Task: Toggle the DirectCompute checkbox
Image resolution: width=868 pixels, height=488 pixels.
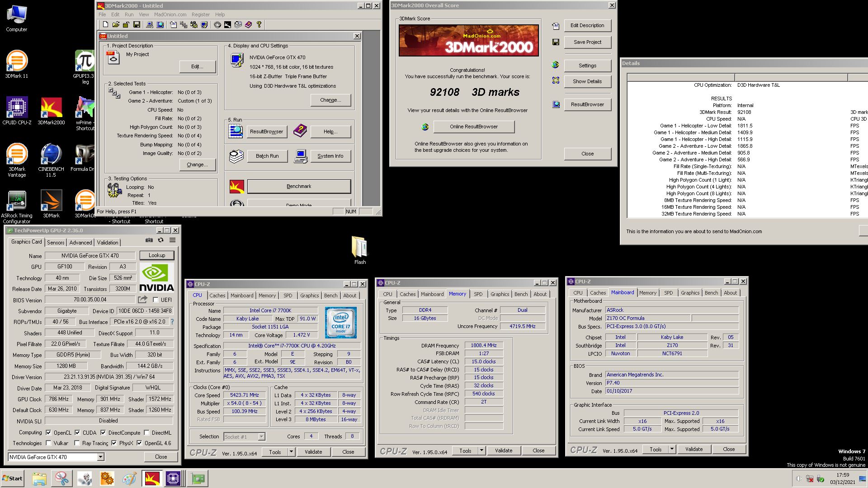Action: (x=103, y=432)
